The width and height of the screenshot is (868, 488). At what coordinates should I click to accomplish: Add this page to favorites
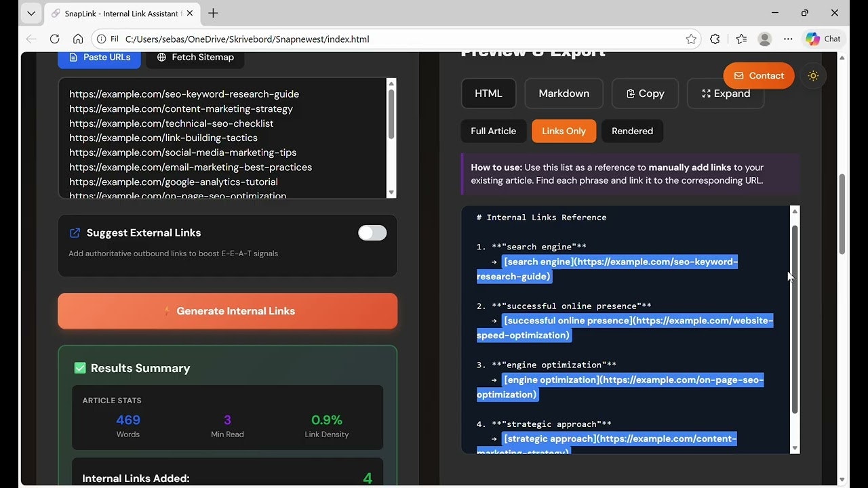(x=691, y=39)
